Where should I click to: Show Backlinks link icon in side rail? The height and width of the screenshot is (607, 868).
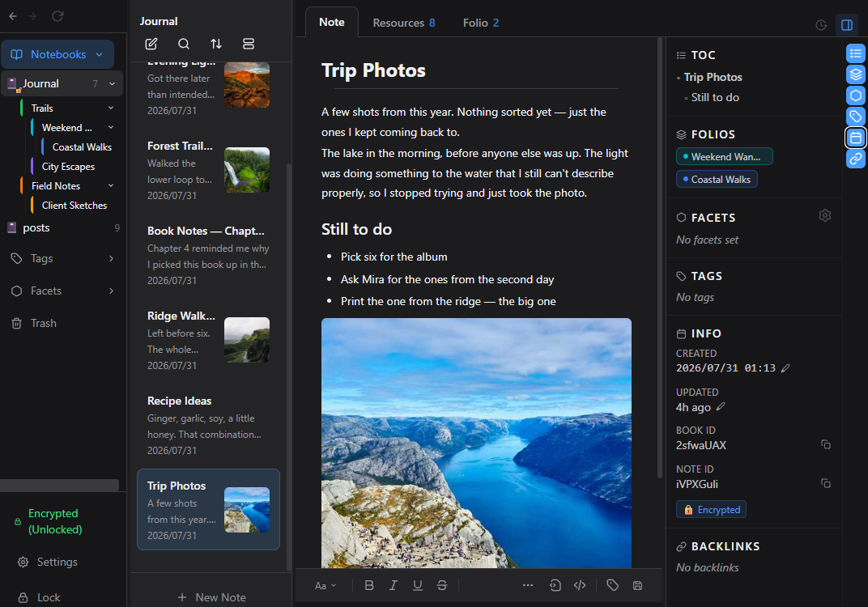pos(856,159)
